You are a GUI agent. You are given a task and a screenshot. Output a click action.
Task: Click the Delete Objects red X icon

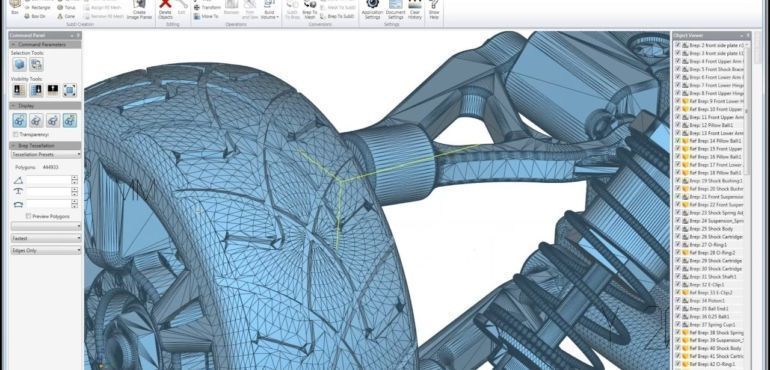[x=165, y=6]
